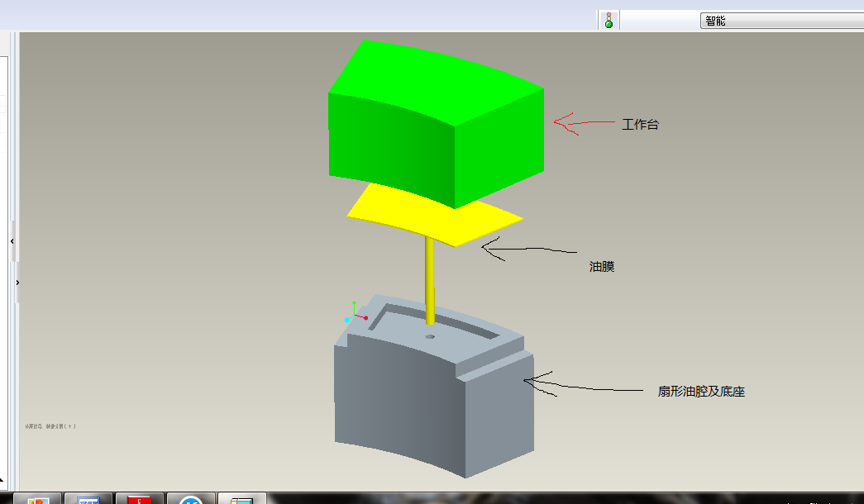
Task: Click the 油膜 annotation label
Action: pos(602,266)
